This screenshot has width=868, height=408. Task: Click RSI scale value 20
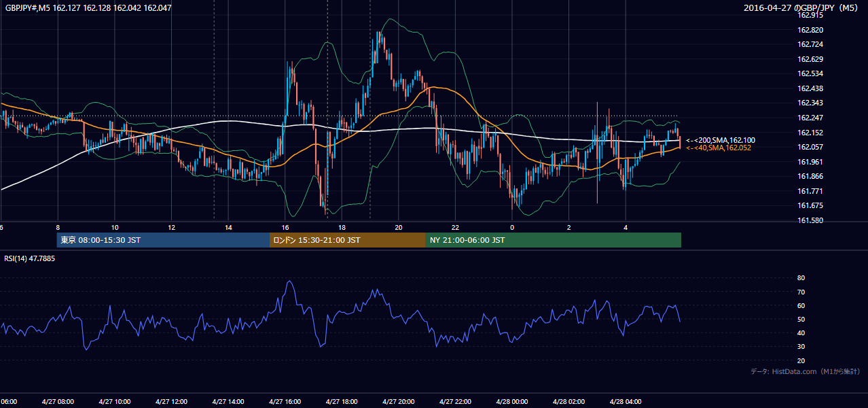pos(801,360)
